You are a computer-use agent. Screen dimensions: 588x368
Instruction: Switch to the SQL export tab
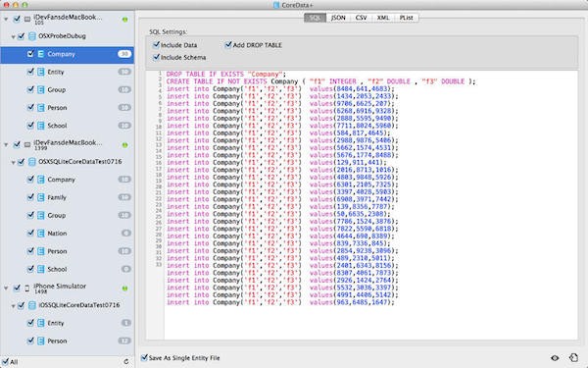tap(315, 18)
